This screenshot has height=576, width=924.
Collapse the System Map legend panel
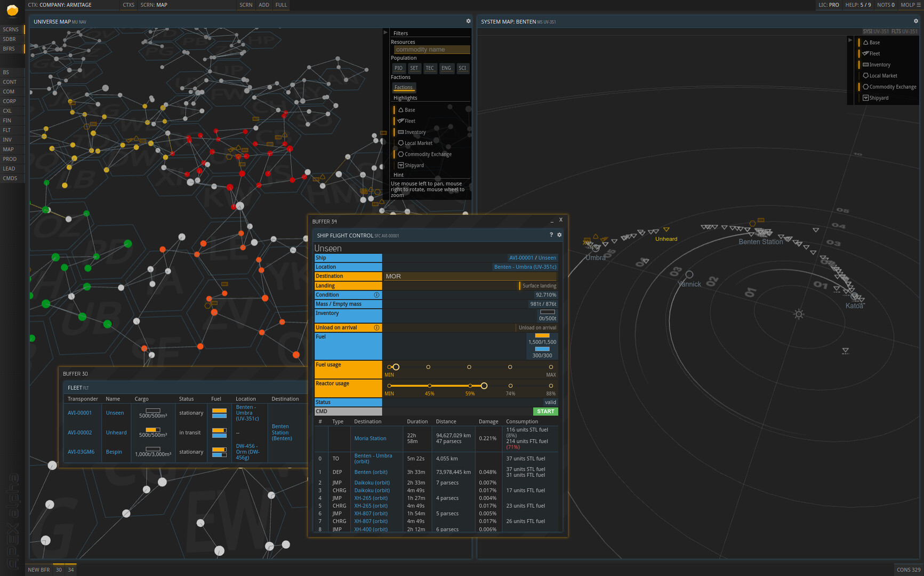[851, 39]
